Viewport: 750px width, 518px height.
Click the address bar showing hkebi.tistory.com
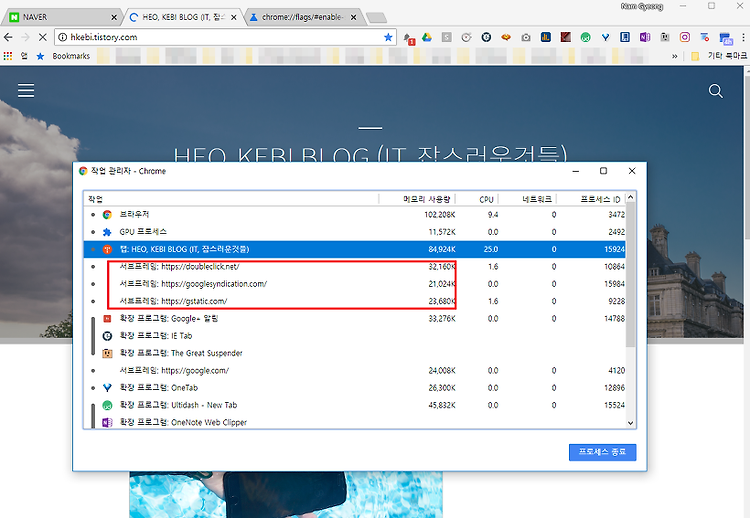click(225, 37)
